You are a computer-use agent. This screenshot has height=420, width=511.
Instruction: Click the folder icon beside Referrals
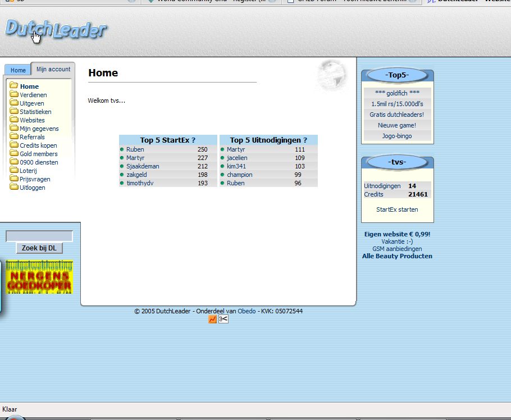point(14,136)
